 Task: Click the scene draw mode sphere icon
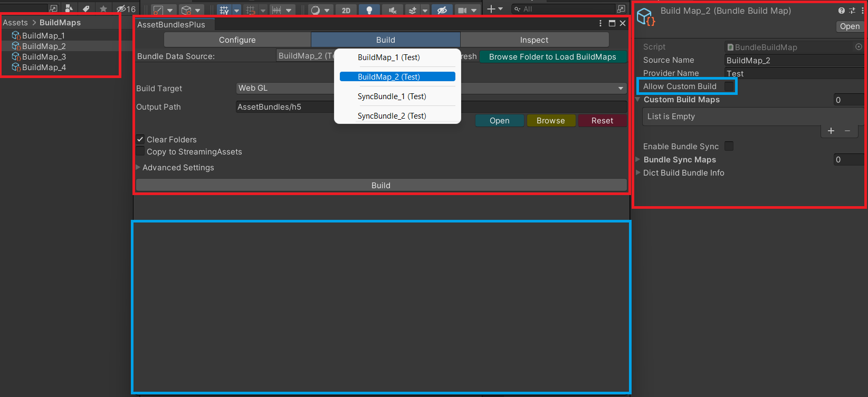[315, 10]
